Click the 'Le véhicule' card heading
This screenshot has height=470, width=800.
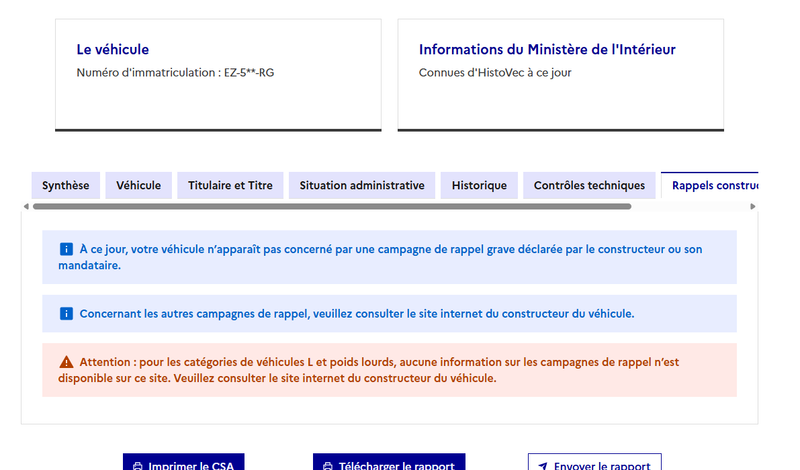pyautogui.click(x=113, y=50)
